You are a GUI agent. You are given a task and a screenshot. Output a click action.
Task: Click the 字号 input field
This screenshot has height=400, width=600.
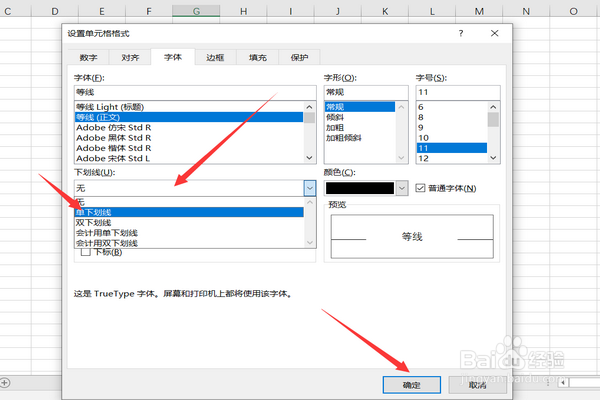pyautogui.click(x=458, y=92)
